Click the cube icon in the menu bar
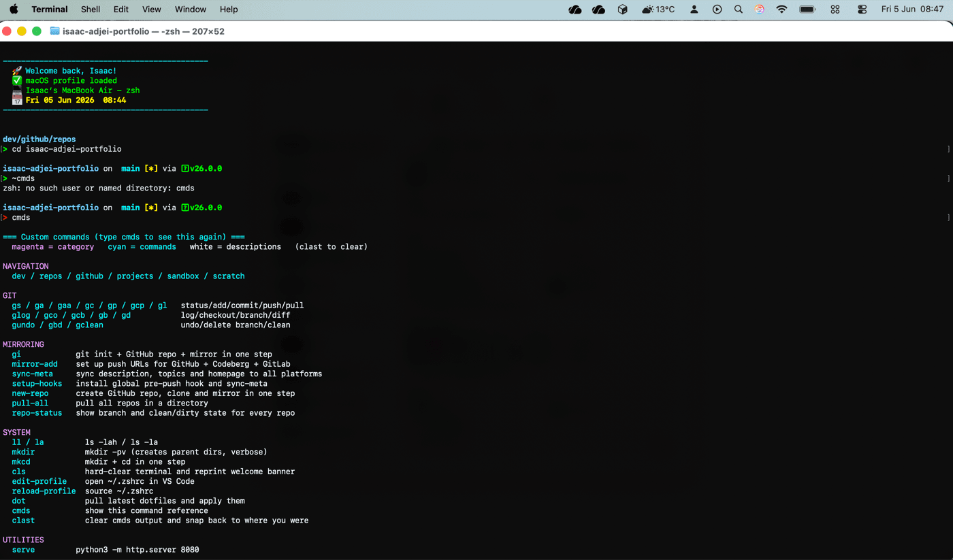The width and height of the screenshot is (953, 560). click(x=622, y=10)
